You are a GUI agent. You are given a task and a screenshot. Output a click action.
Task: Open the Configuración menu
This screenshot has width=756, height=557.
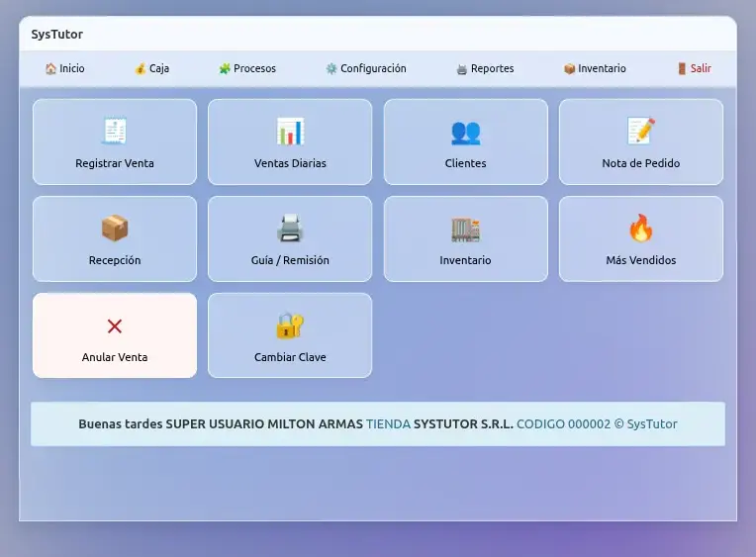[x=366, y=69]
